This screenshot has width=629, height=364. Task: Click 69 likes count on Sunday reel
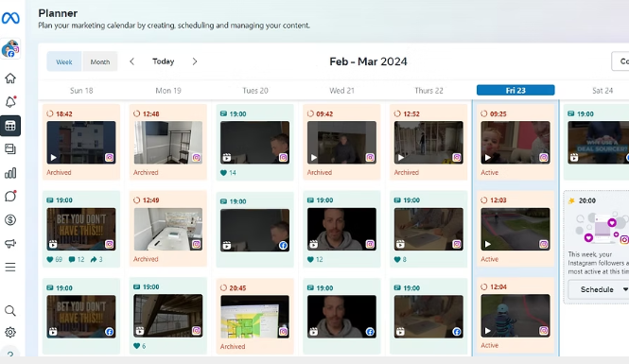point(55,259)
